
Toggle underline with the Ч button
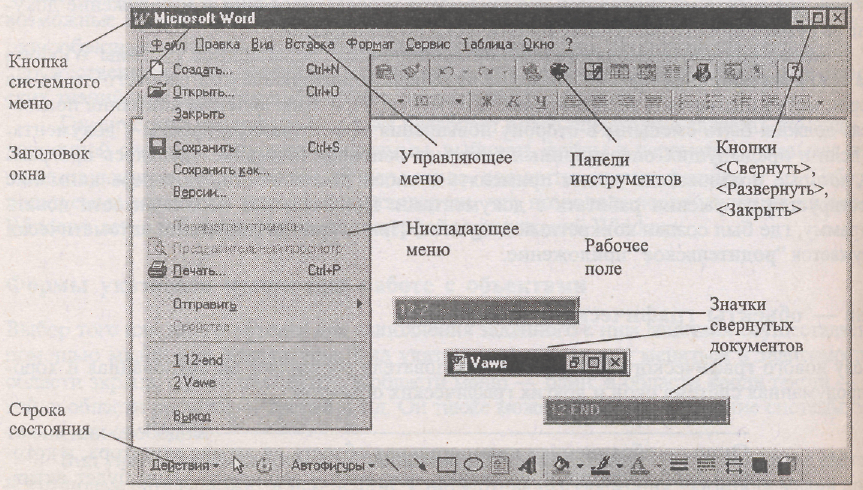pyautogui.click(x=542, y=102)
